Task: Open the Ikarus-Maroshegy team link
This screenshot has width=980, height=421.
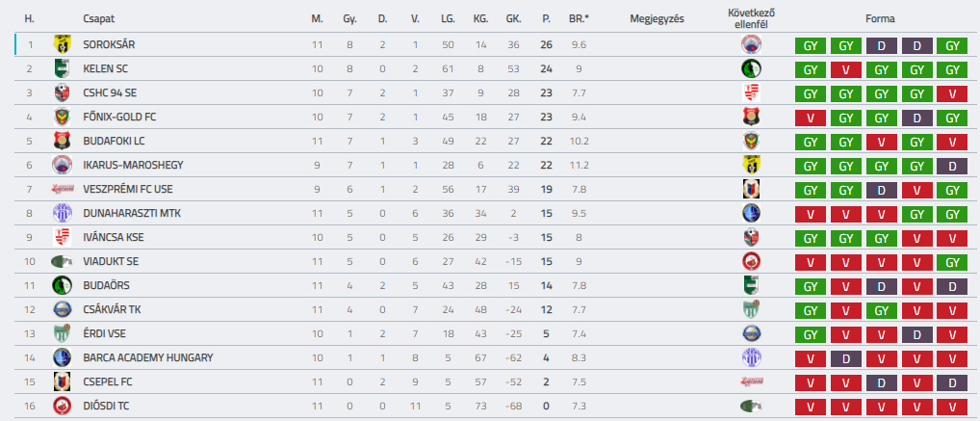Action: (x=133, y=165)
